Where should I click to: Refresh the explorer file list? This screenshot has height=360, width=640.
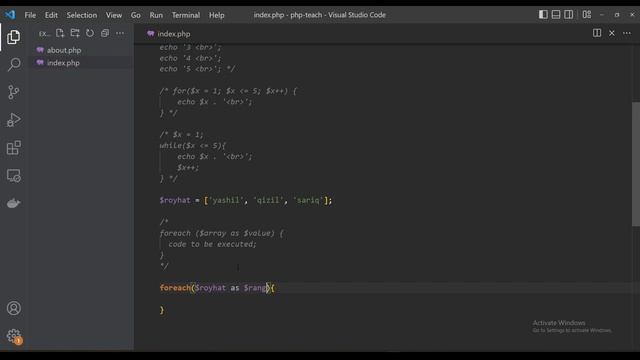point(90,33)
